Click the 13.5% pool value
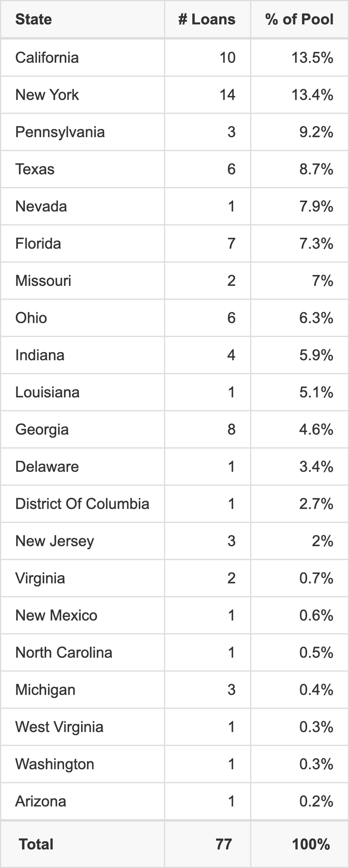This screenshot has height=868, width=349. coord(312,58)
